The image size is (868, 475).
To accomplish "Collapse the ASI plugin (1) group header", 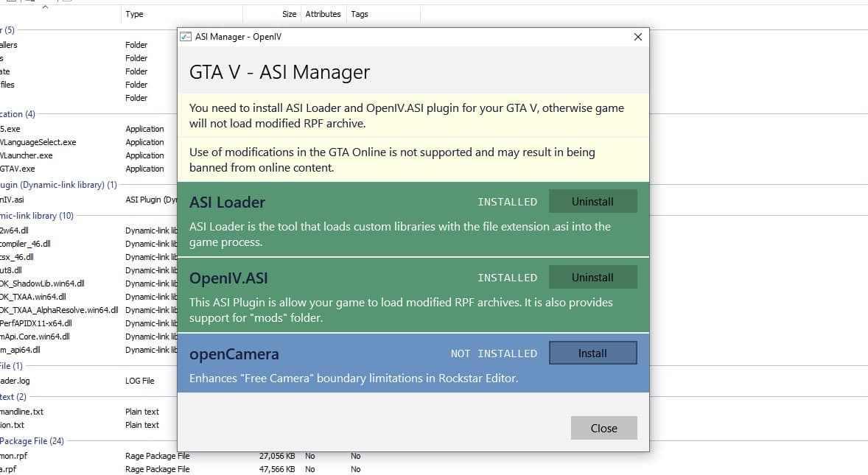I will pyautogui.click(x=58, y=185).
